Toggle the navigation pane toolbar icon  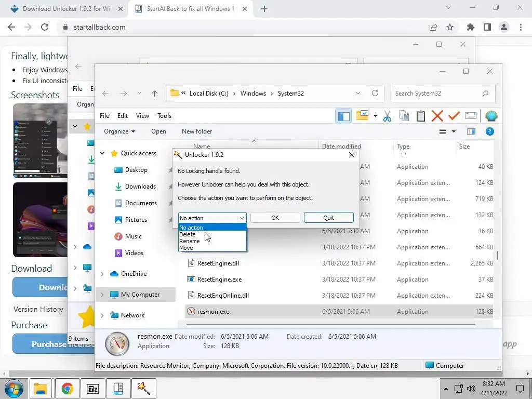tap(344, 116)
